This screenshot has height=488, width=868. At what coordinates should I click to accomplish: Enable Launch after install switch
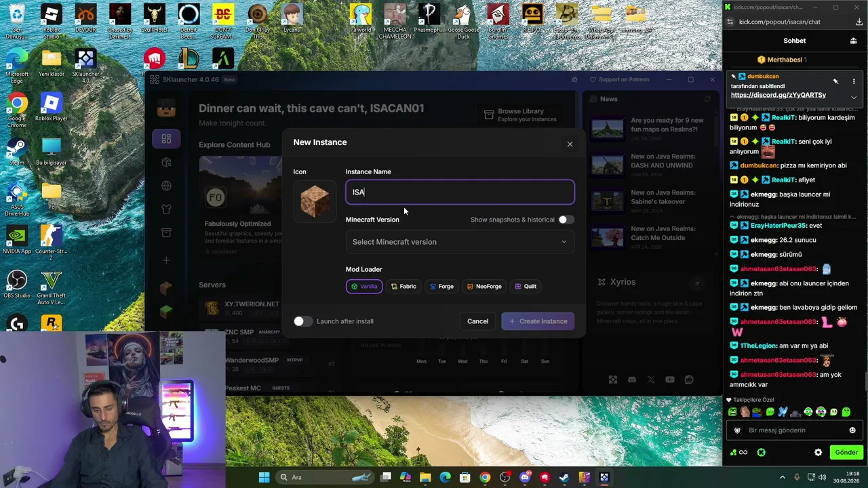(x=302, y=321)
